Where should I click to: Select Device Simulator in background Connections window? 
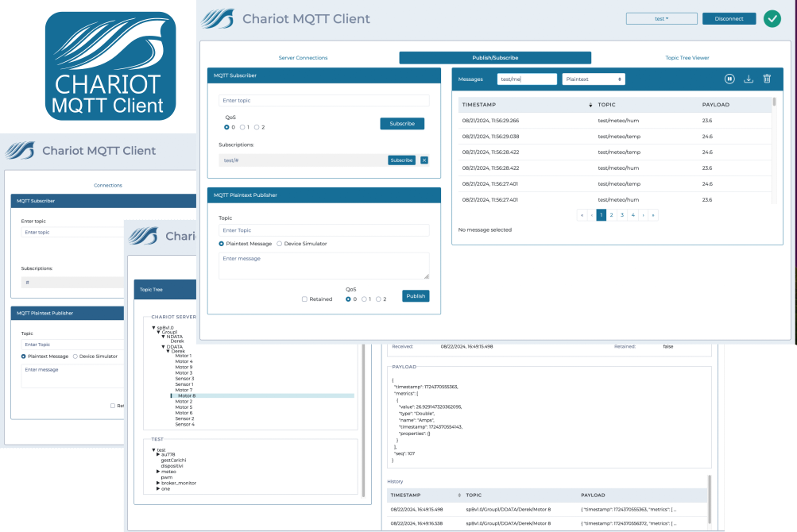(75, 357)
